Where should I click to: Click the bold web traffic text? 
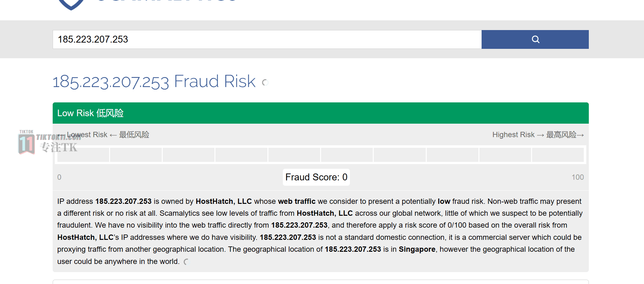(x=297, y=201)
